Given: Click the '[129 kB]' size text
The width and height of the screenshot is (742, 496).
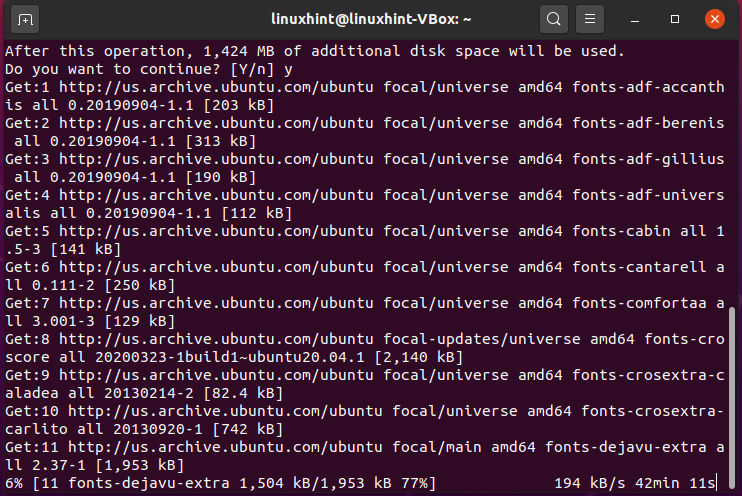Looking at the screenshot, I should point(140,321).
